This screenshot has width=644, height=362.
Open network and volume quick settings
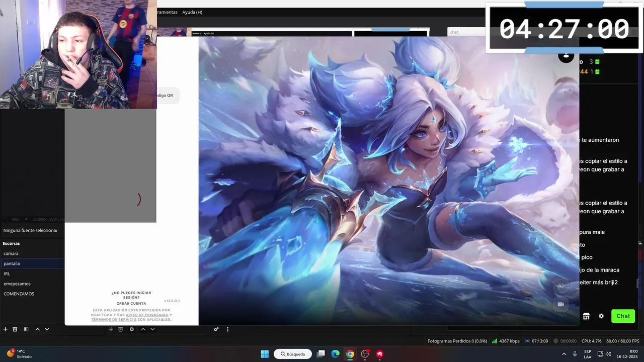(604, 354)
